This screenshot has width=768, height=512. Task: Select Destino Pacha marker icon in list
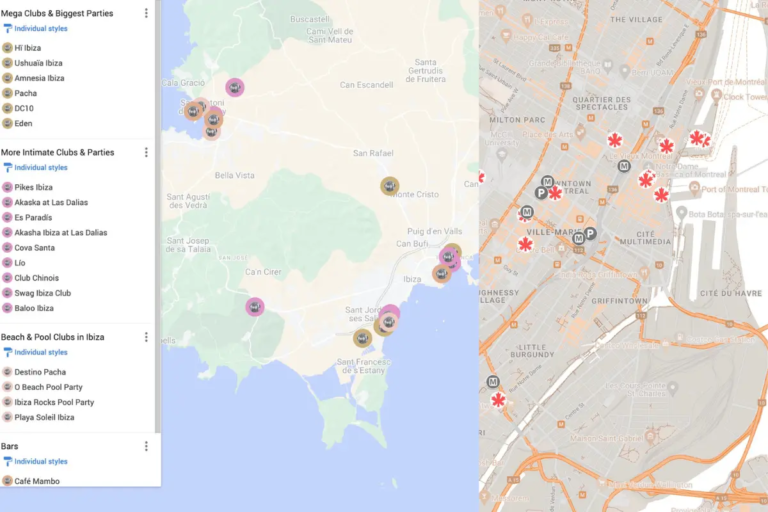[x=7, y=372]
